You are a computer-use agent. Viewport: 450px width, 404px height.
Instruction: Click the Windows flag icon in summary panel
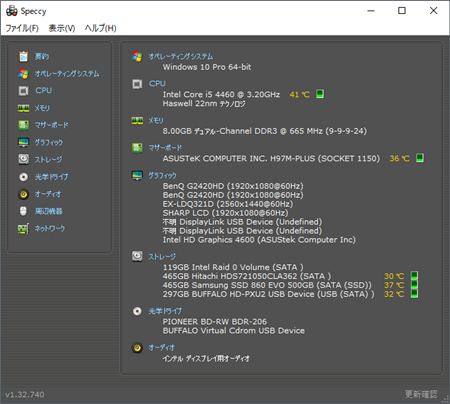[x=137, y=56]
